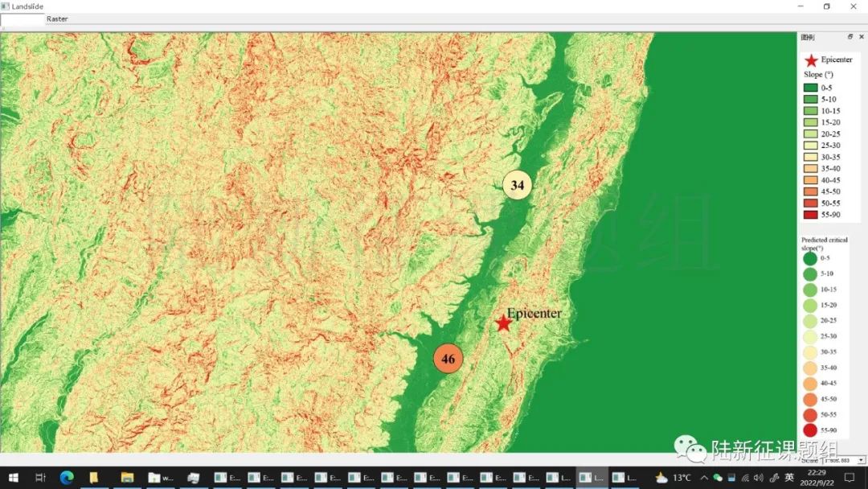The width and height of the screenshot is (868, 489).
Task: Select the marker labeled 34
Action: (518, 185)
